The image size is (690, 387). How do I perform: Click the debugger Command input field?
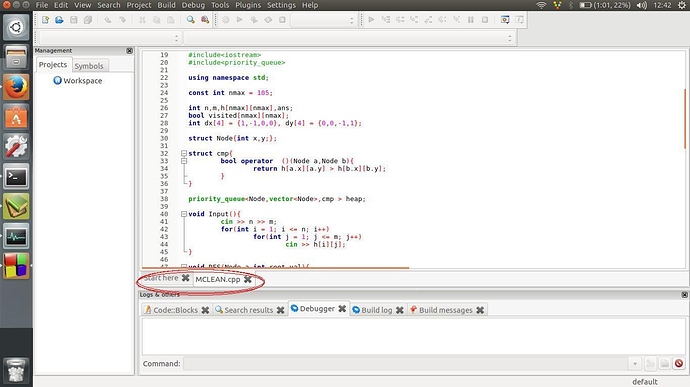tap(406, 364)
